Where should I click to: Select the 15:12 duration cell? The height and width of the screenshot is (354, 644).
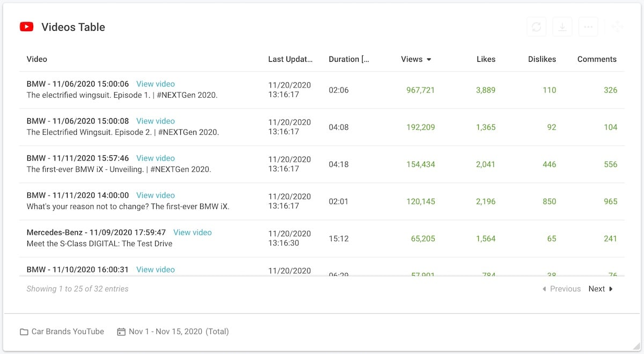339,238
